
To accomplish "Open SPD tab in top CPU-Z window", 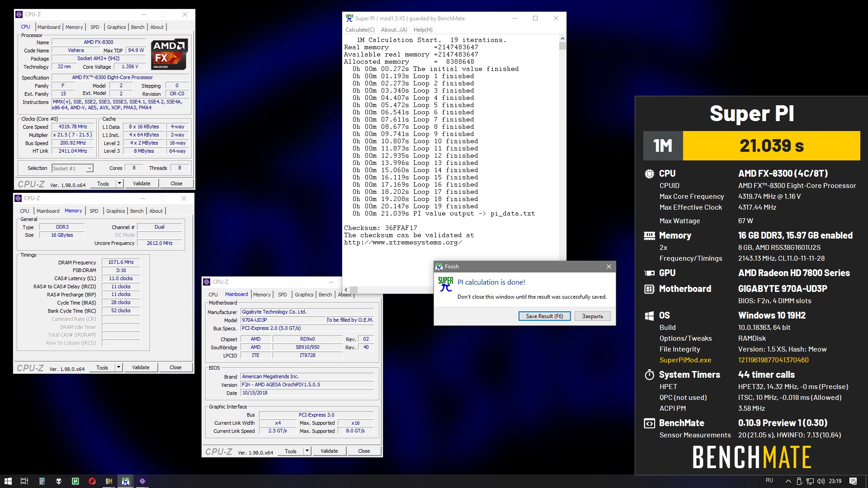I will 94,27.
